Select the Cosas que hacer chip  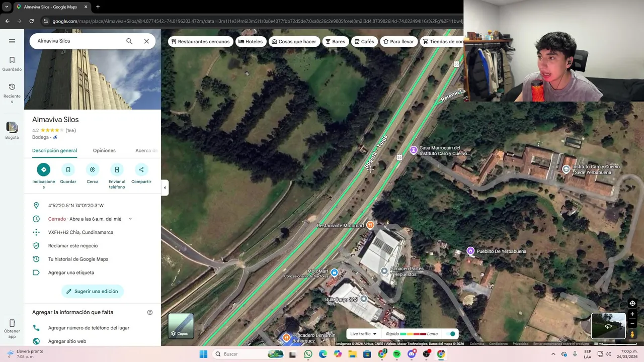pos(294,42)
